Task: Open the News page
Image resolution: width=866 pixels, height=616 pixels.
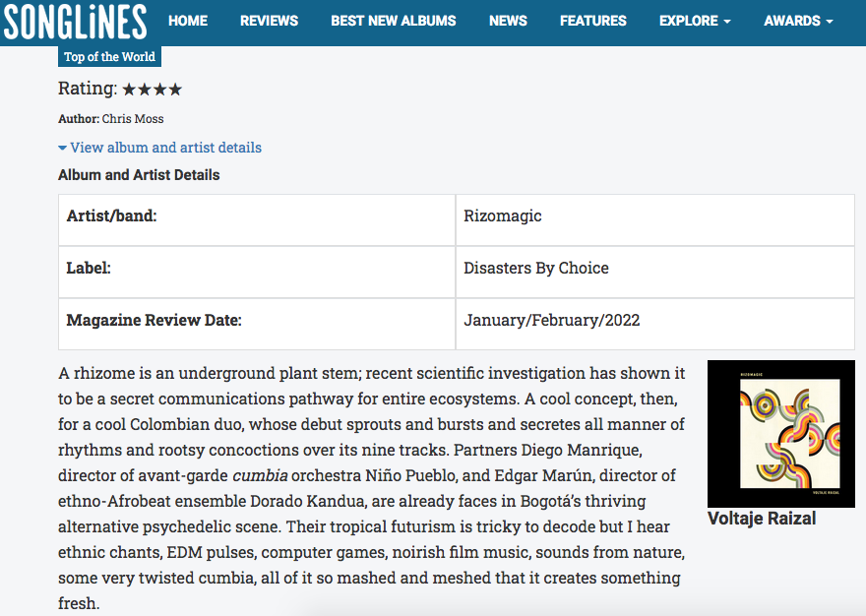Action: (508, 21)
